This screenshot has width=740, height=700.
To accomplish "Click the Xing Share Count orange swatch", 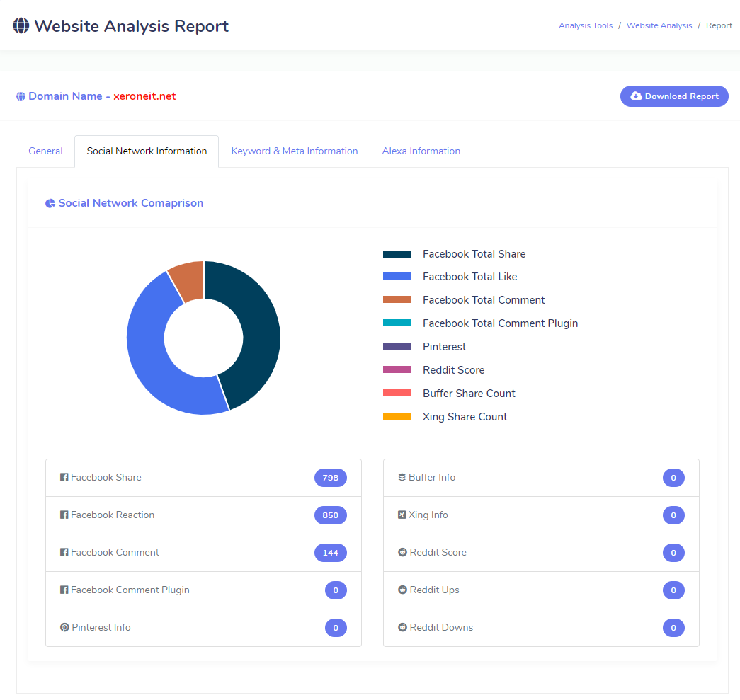I will 397,417.
